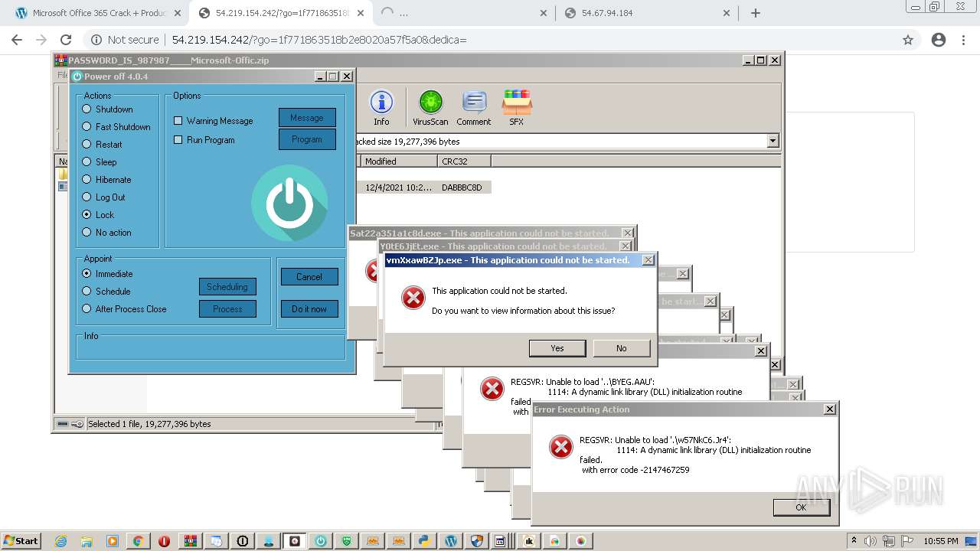Close the Error Executing Action dialog
Screen dimensions: 980x551
[829, 409]
